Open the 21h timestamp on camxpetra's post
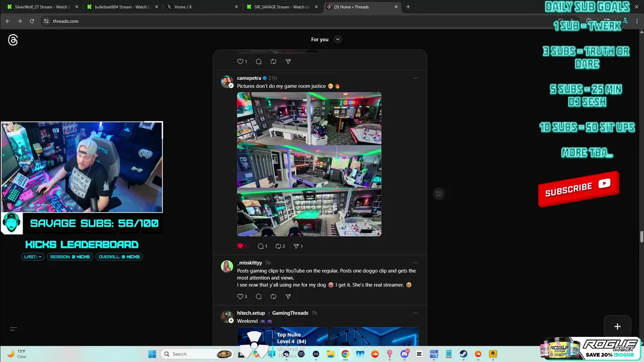 click(x=272, y=78)
